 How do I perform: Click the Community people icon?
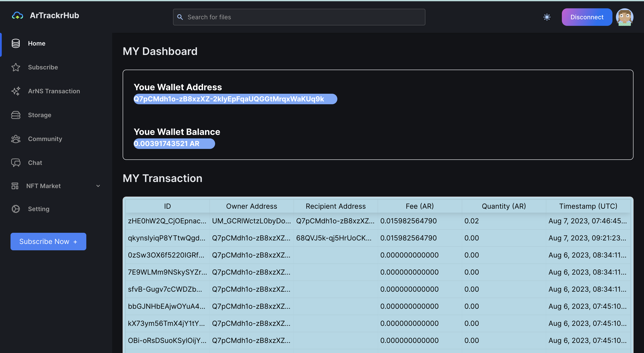click(x=16, y=139)
